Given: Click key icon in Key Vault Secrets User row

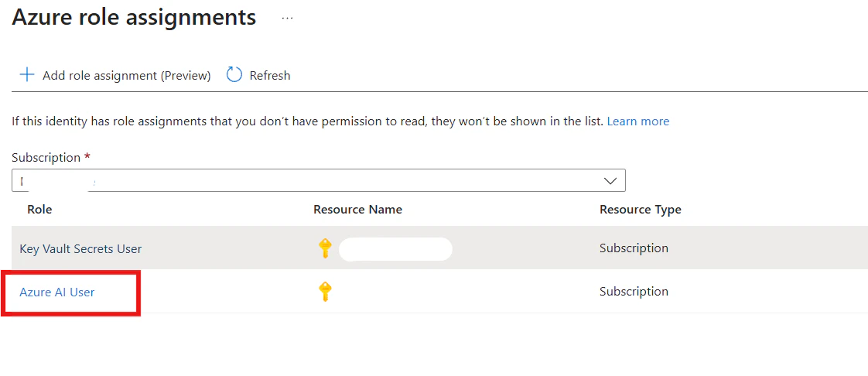Looking at the screenshot, I should point(325,248).
